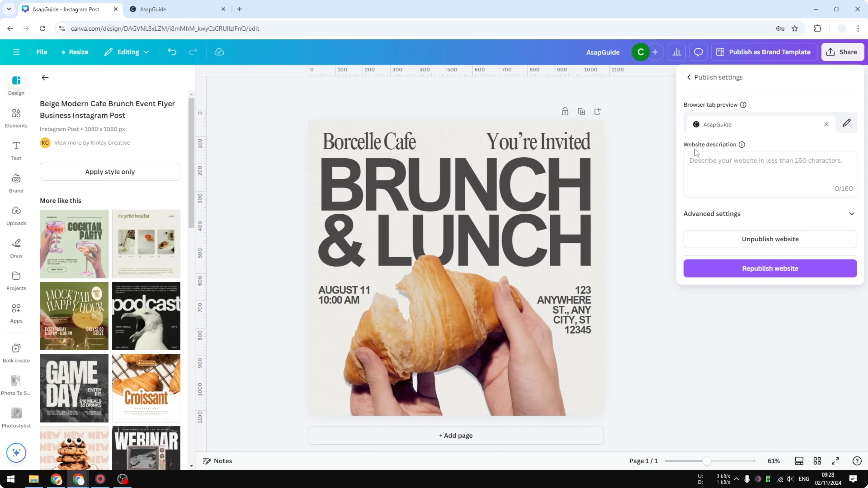Remove the AsapGuide tab preview
Viewport: 868px width, 488px height.
coord(826,124)
